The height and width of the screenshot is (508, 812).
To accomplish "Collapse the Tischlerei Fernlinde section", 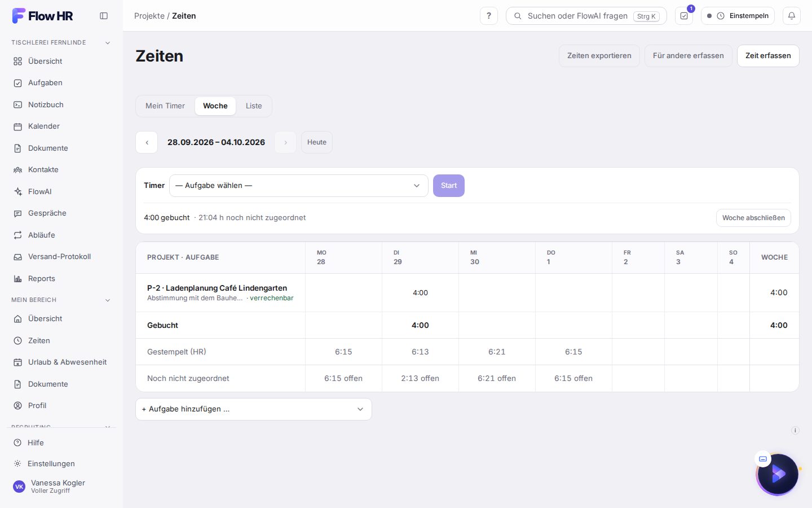I will coord(61,42).
